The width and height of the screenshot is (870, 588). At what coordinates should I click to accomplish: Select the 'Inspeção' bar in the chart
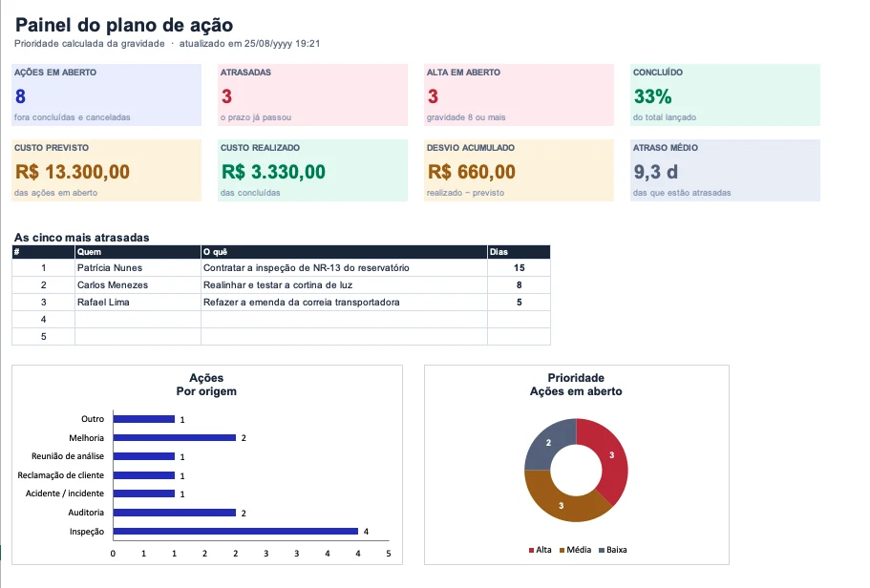tap(236, 532)
